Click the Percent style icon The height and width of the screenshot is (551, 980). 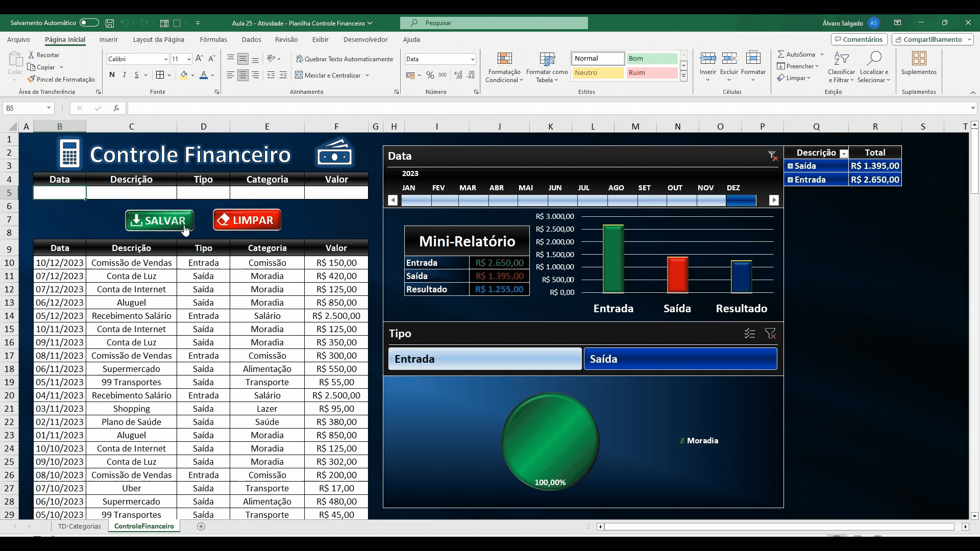430,75
